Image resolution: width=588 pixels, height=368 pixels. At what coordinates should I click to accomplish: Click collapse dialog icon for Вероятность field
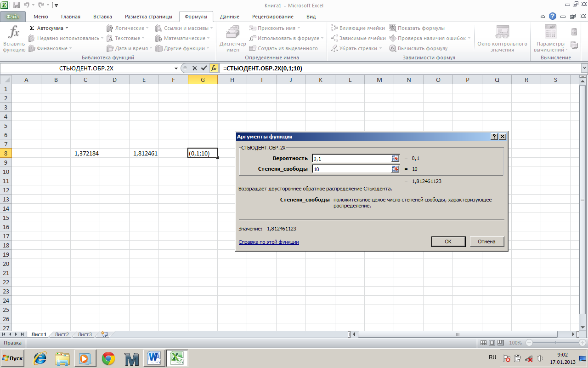click(x=396, y=158)
